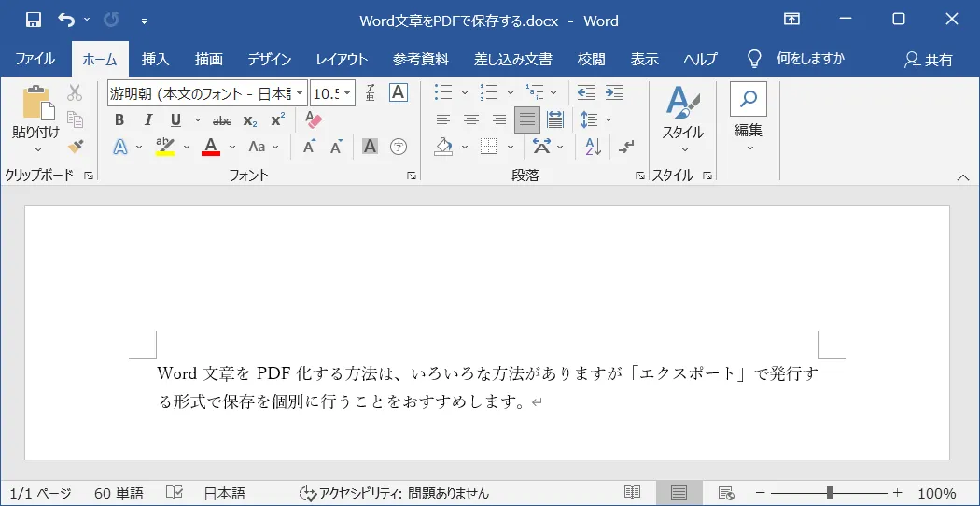This screenshot has width=980, height=506.
Task: Toggle Character Shading gray A button
Action: coord(370,147)
